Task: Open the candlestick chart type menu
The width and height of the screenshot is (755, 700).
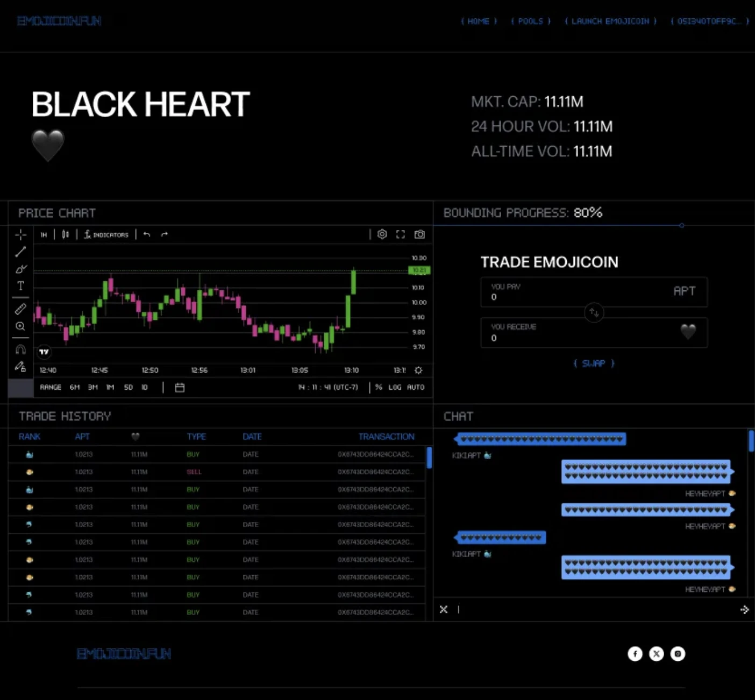Action: (x=65, y=234)
